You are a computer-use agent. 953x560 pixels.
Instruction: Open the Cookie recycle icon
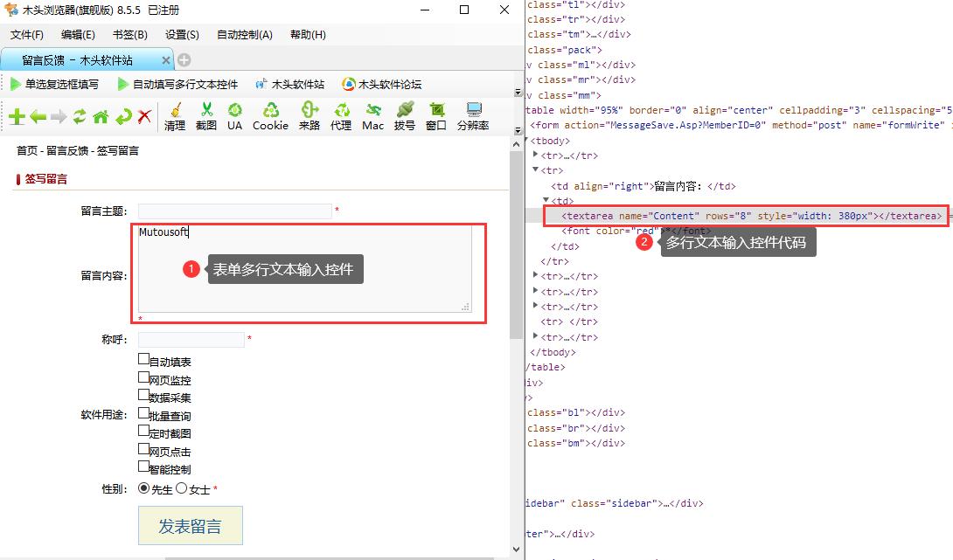(x=270, y=115)
